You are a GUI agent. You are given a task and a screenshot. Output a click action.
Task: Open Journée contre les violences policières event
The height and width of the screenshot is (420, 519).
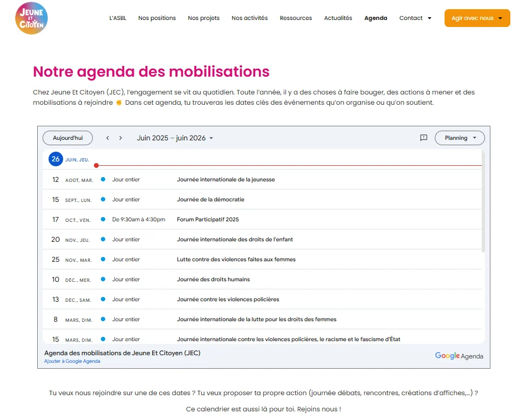click(228, 299)
